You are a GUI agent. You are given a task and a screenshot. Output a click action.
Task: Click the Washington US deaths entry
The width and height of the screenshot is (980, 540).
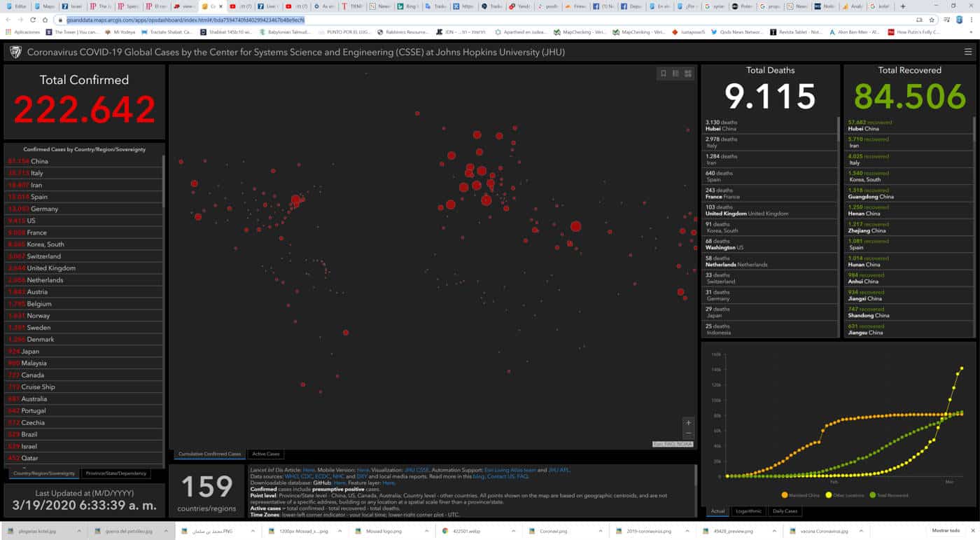point(769,244)
